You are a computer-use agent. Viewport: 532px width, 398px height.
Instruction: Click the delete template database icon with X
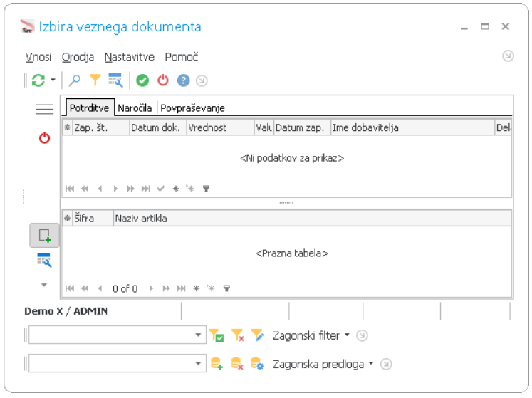237,364
